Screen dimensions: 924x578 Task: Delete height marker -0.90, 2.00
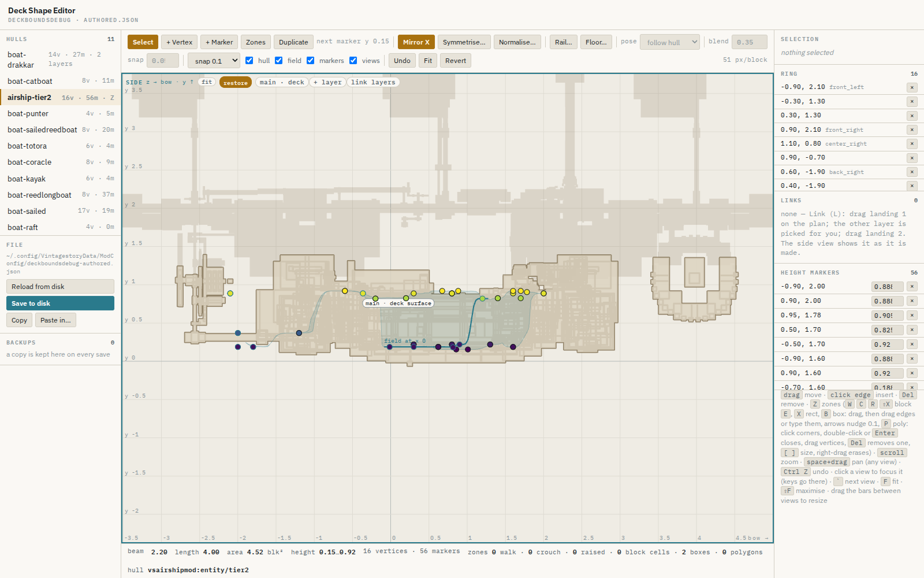click(912, 287)
